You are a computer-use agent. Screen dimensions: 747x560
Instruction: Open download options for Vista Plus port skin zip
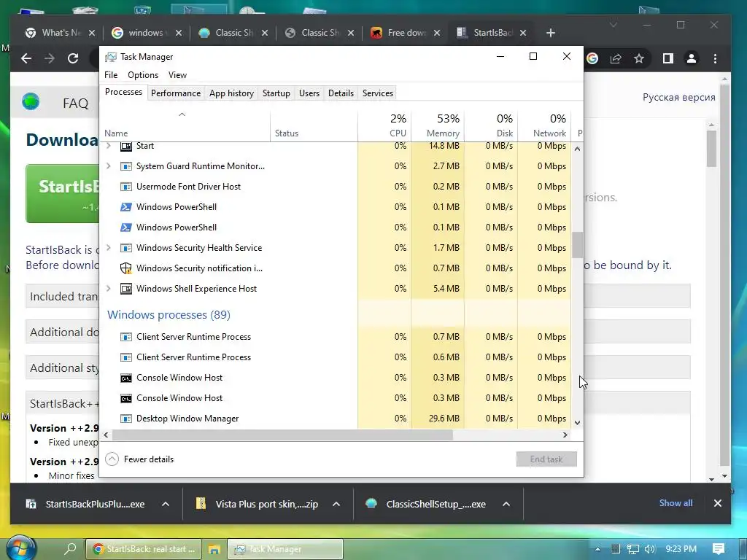click(x=336, y=504)
